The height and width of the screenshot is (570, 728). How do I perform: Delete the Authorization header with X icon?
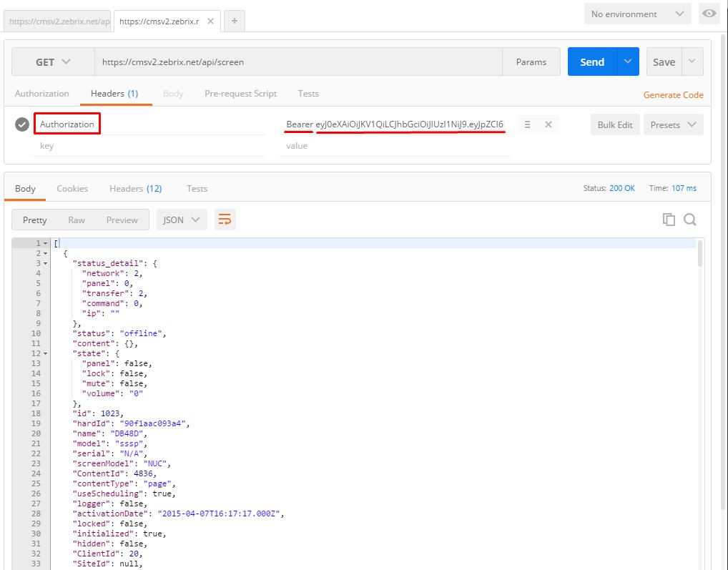point(549,124)
